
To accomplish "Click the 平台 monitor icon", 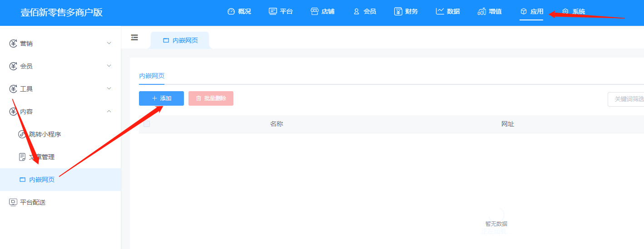I will pyautogui.click(x=272, y=11).
